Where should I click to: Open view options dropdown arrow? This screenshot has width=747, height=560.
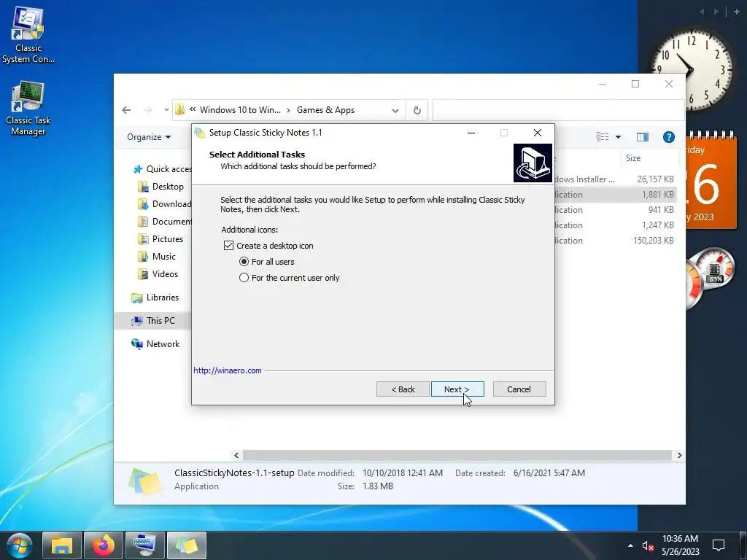(x=618, y=137)
